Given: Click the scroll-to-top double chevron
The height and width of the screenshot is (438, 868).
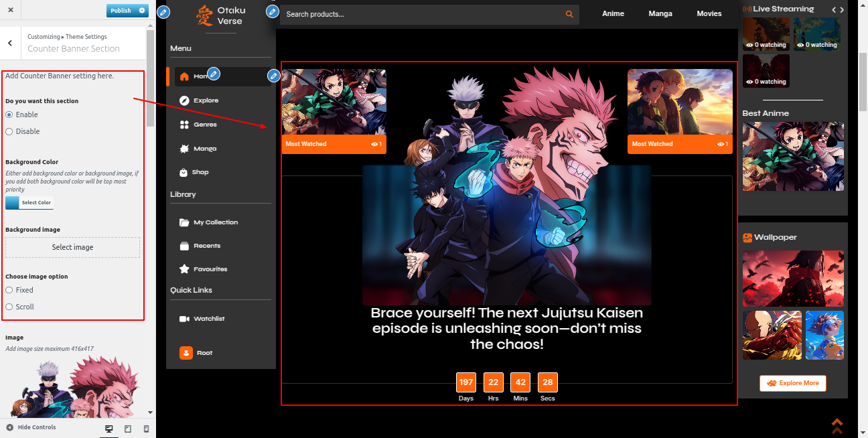Looking at the screenshot, I should (x=837, y=426).
